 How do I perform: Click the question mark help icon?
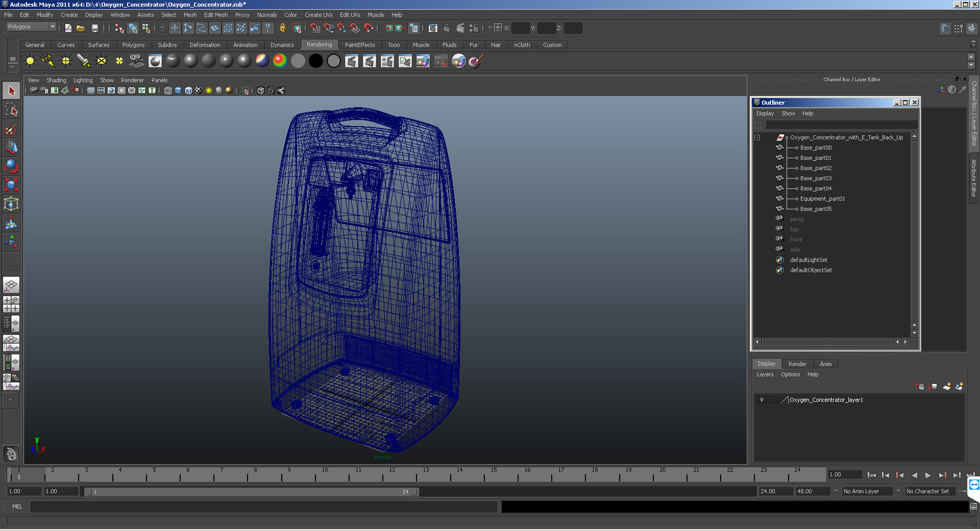[x=267, y=28]
